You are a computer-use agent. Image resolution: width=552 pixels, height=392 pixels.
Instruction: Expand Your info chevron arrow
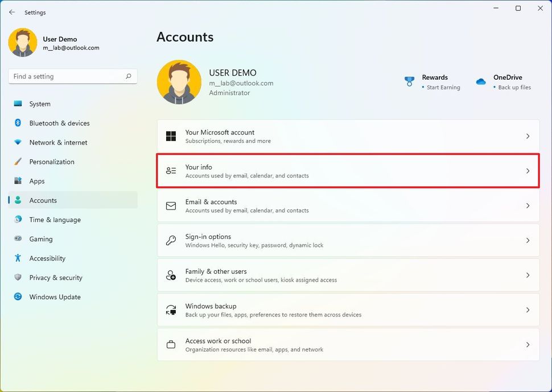tap(528, 171)
